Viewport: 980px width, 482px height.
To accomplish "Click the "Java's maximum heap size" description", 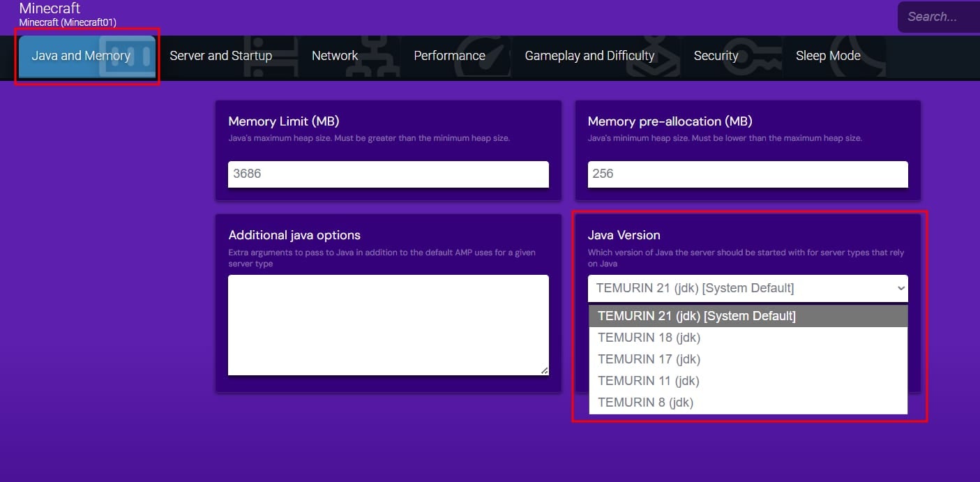I will pyautogui.click(x=369, y=138).
